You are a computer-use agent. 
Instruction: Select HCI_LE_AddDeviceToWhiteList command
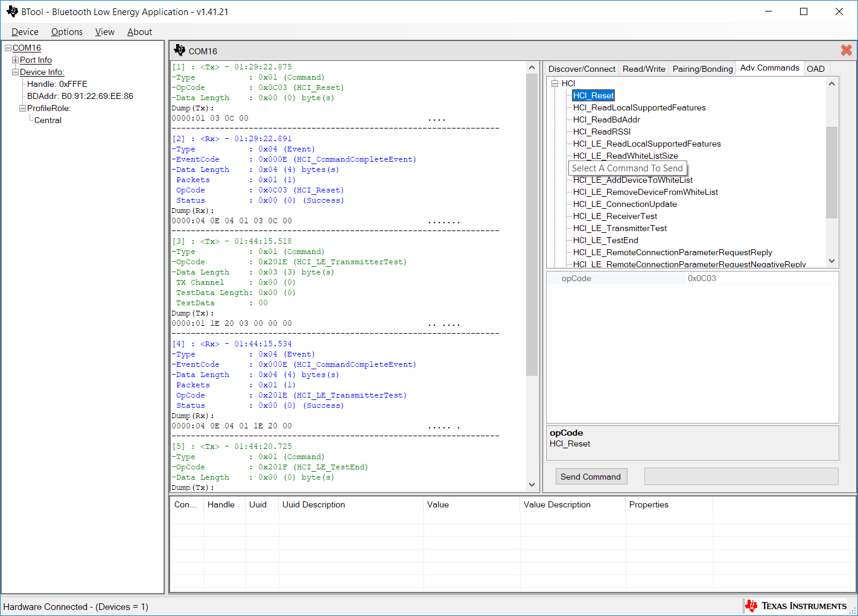tap(632, 180)
